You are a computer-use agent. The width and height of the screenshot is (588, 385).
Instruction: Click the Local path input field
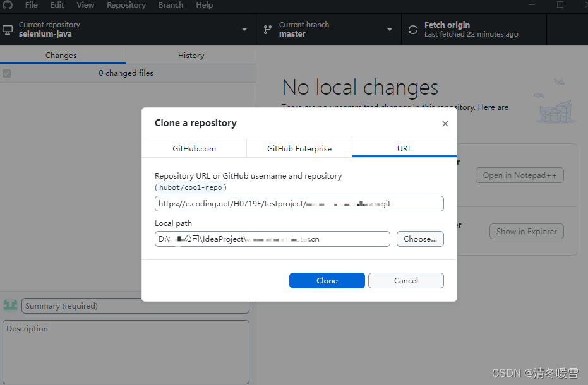pyautogui.click(x=272, y=239)
